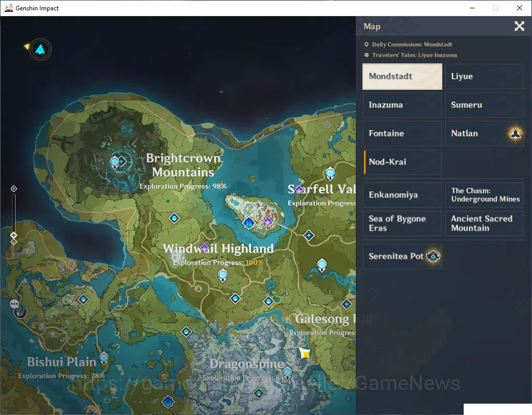Open the Nod-Krai region map
The image size is (532, 415).
402,162
